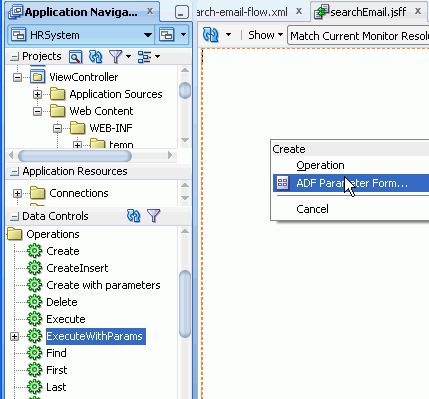The width and height of the screenshot is (429, 399).
Task: Select the Connections folder
Action: click(x=79, y=193)
